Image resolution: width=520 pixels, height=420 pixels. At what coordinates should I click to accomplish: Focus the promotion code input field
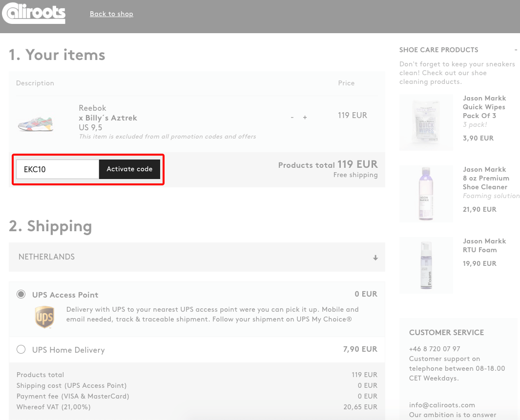(x=58, y=169)
